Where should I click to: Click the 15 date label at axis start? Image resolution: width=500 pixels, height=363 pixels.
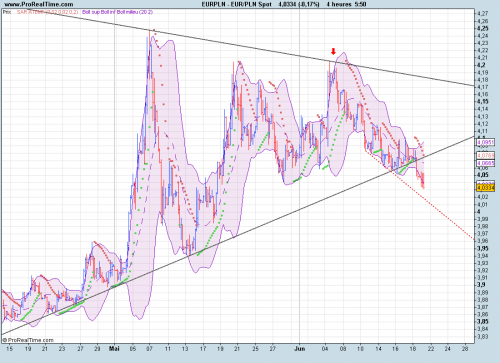click(x=10, y=349)
